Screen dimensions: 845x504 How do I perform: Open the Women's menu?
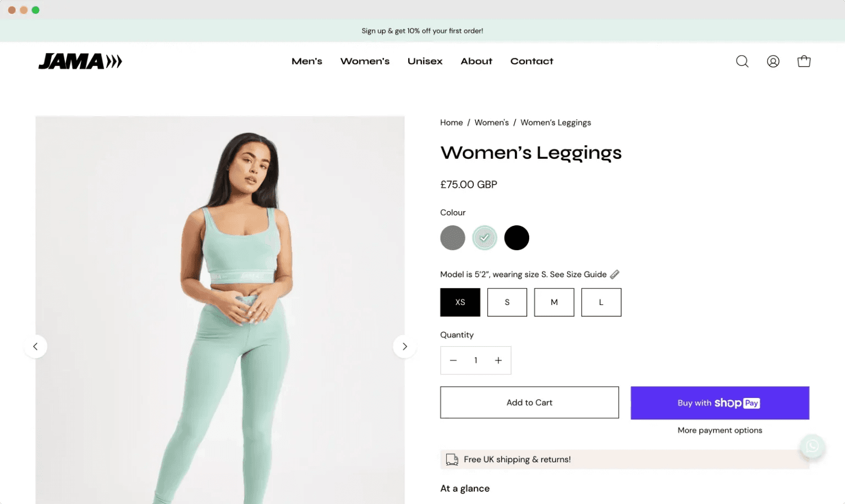[365, 61]
